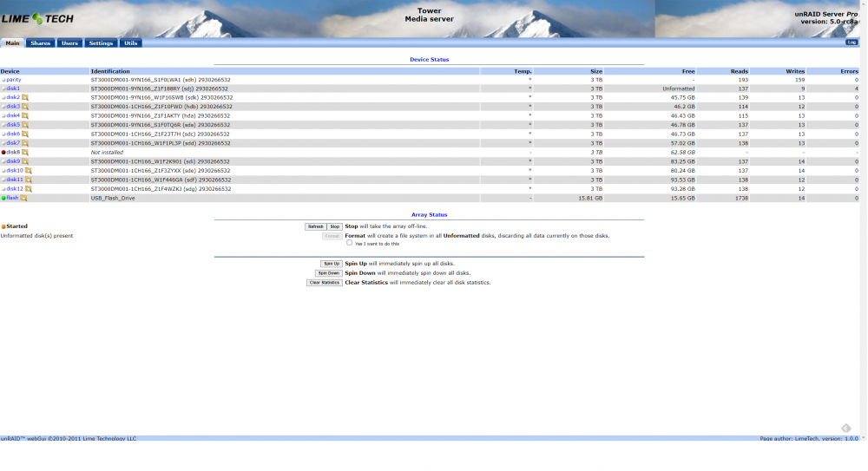
Task: Open the disk11 device link
Action: point(15,180)
